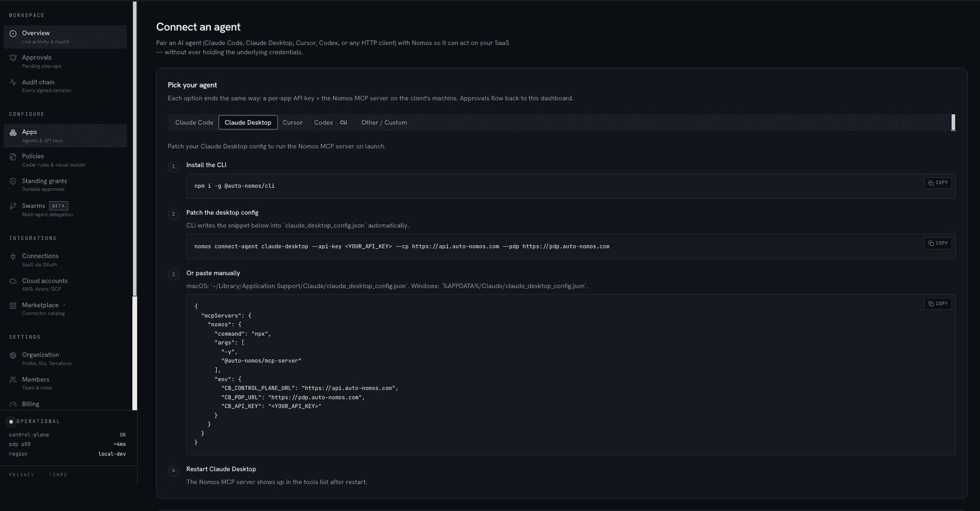Switch to the Codex CLI tab
The image size is (980, 511).
click(x=330, y=123)
